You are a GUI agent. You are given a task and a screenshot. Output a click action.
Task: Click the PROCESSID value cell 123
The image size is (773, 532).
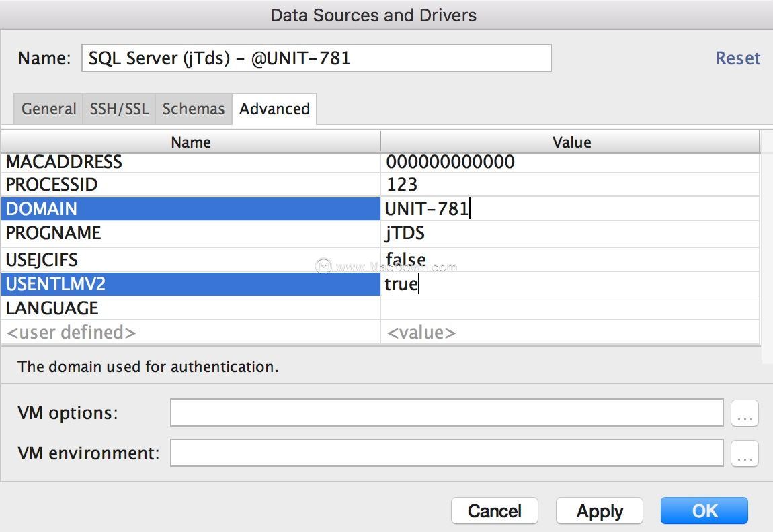pyautogui.click(x=569, y=185)
